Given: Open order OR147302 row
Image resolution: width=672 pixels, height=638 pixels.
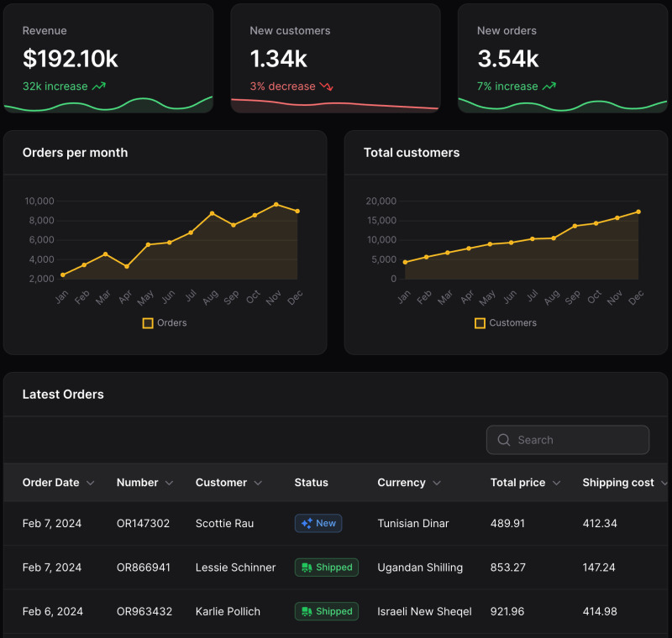Looking at the screenshot, I should tap(143, 523).
